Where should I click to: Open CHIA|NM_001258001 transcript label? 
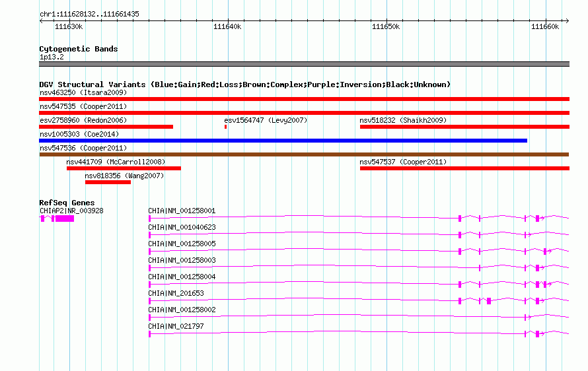[x=182, y=211]
